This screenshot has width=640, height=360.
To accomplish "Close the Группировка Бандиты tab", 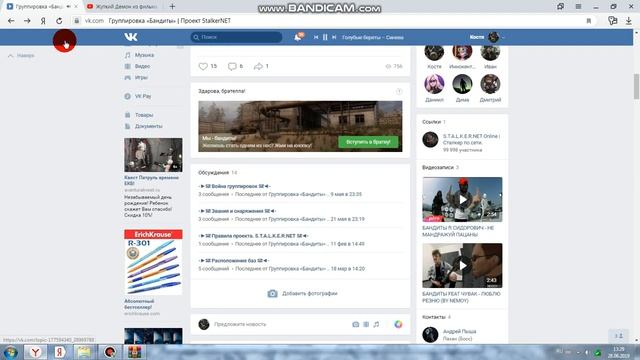I will [x=76, y=7].
